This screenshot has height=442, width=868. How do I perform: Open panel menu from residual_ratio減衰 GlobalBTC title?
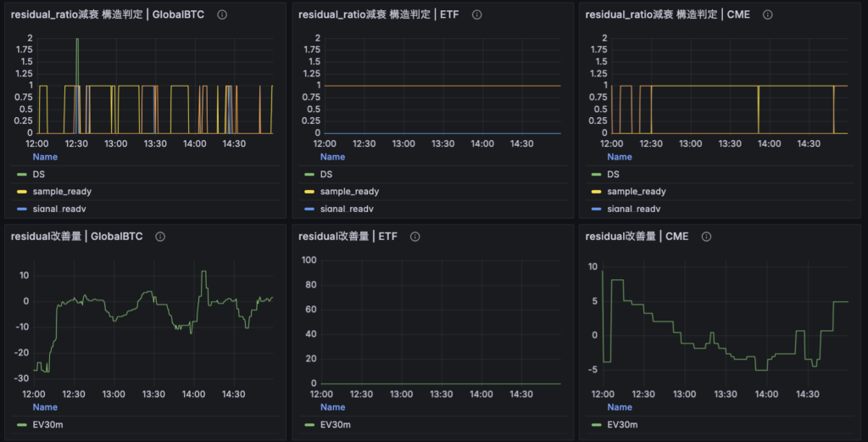[x=108, y=15]
